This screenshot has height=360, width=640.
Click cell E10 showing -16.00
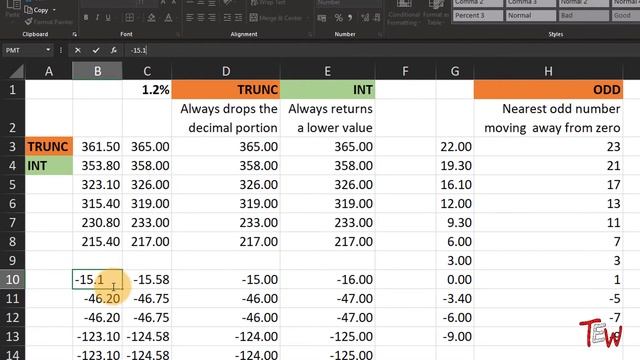327,280
